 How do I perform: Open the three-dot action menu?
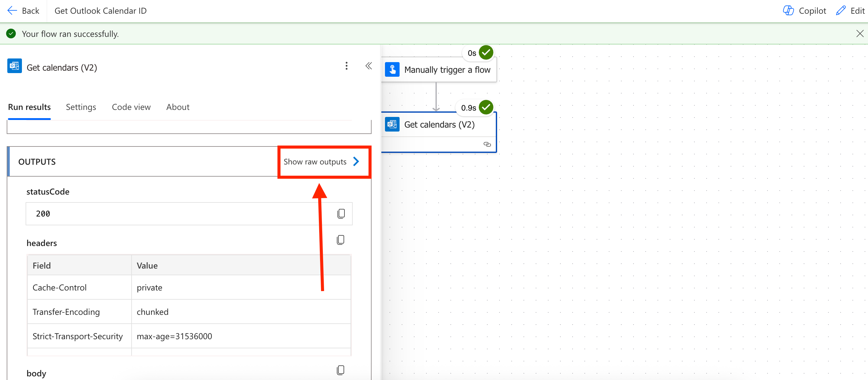(346, 66)
